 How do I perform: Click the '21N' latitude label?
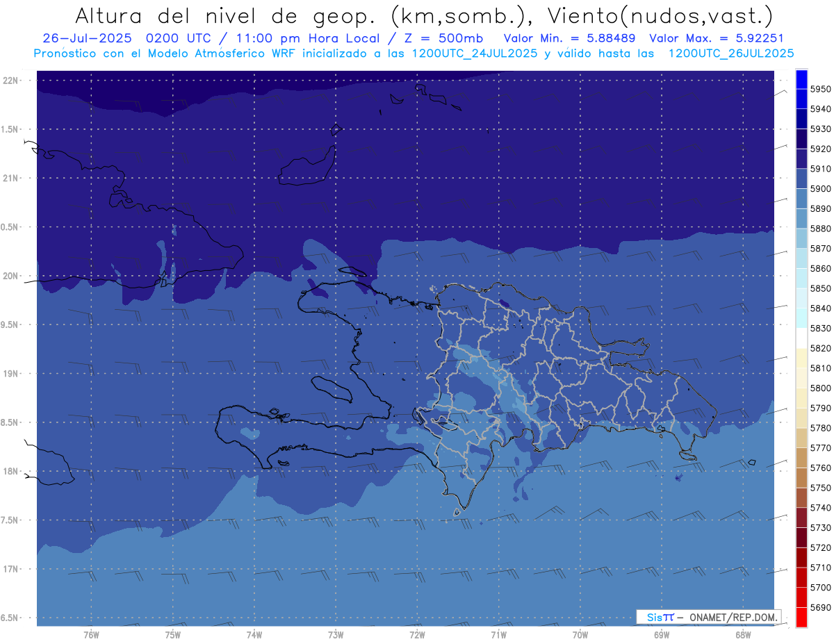(x=10, y=178)
